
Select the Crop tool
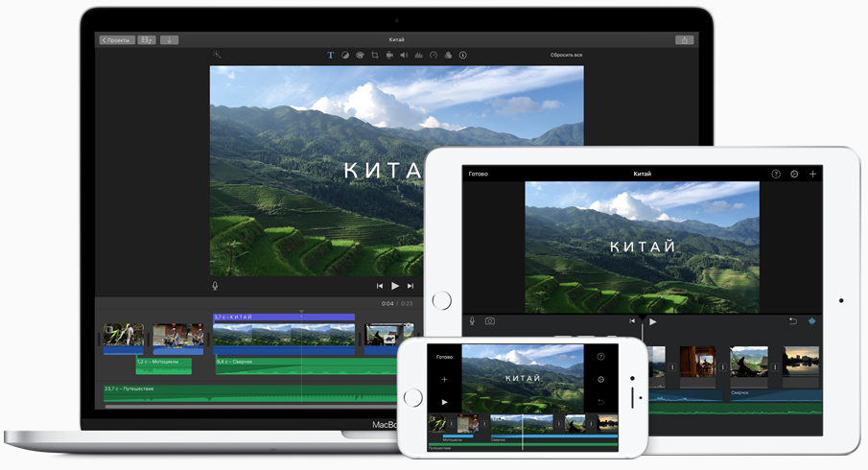coord(375,55)
